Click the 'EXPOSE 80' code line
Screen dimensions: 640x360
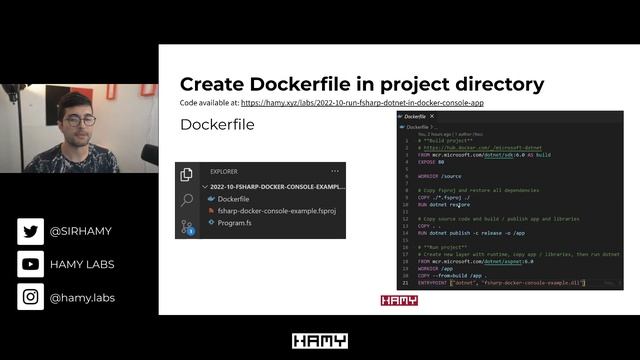tap(431, 162)
